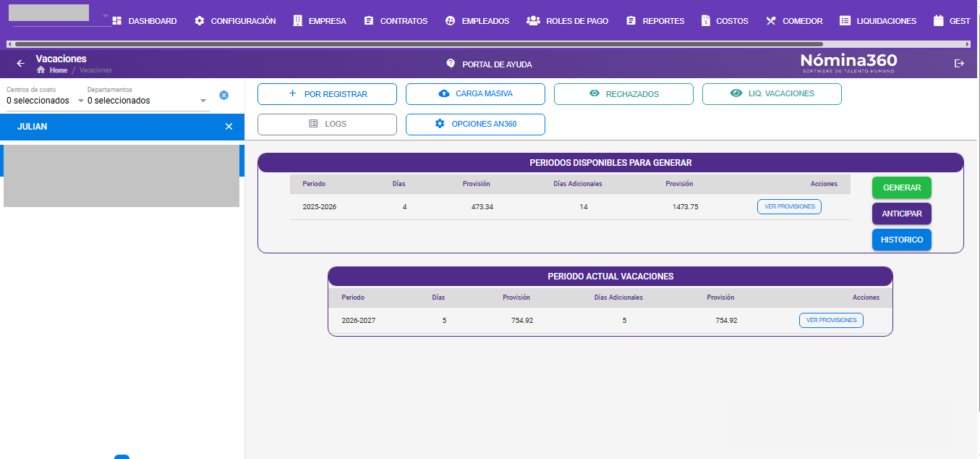Image resolution: width=980 pixels, height=459 pixels.
Task: Click the Empleados face icon
Action: (450, 21)
